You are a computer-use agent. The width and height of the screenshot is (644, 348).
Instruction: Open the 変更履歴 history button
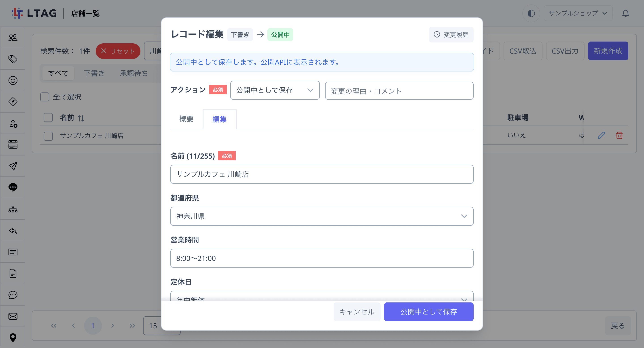pos(451,35)
